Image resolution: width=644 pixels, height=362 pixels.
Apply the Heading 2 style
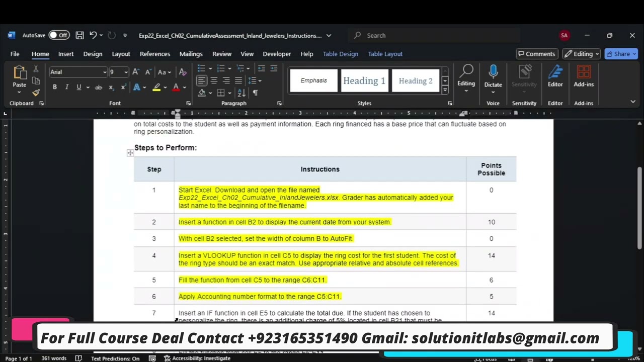[x=416, y=80]
